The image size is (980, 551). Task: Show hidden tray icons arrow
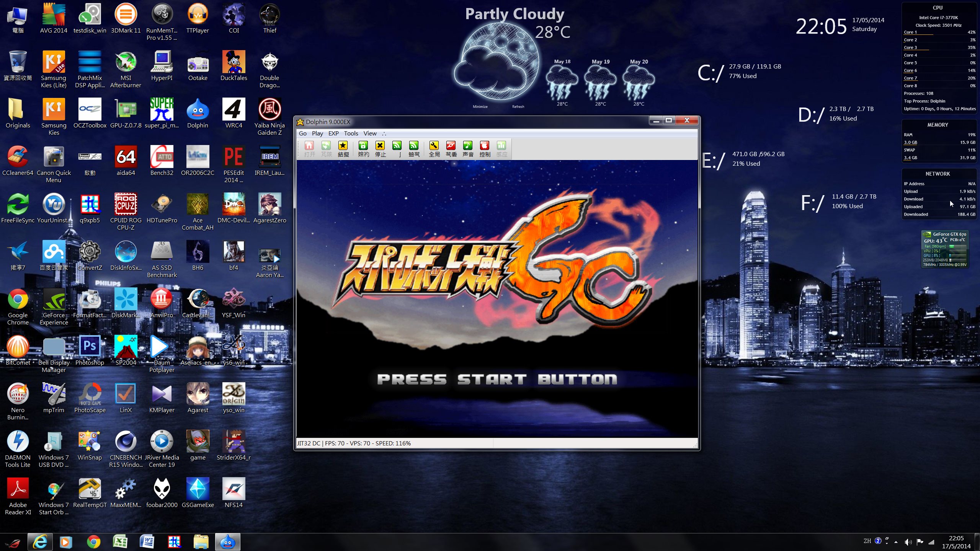pos(896,542)
